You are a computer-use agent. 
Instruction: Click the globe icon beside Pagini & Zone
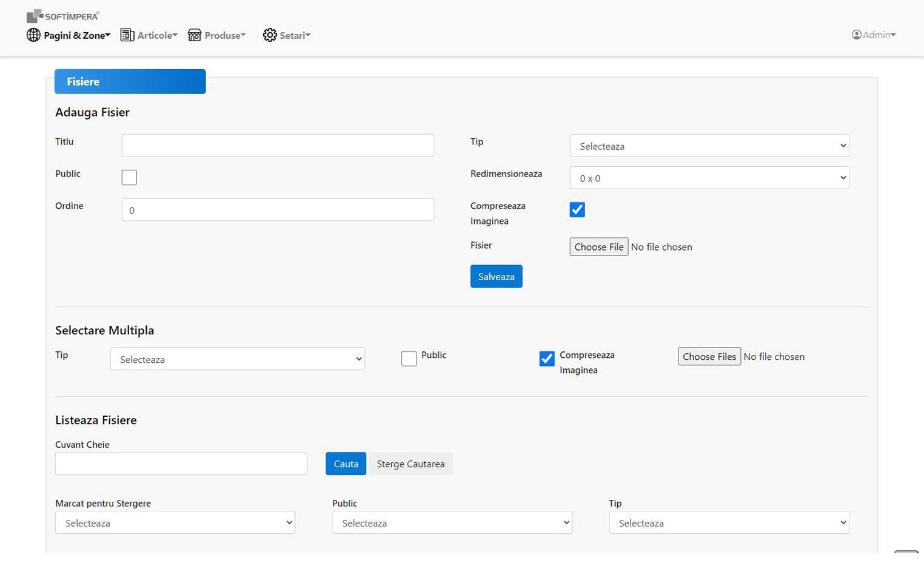click(x=33, y=35)
